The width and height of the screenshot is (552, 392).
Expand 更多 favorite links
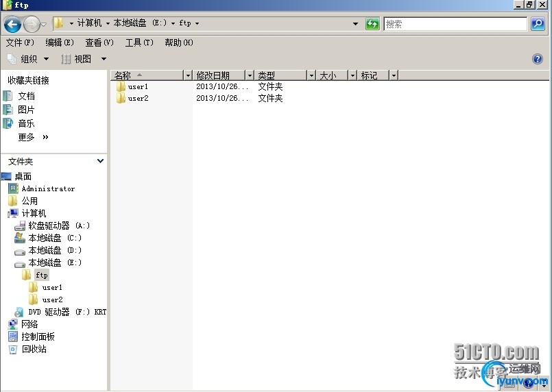coord(33,137)
